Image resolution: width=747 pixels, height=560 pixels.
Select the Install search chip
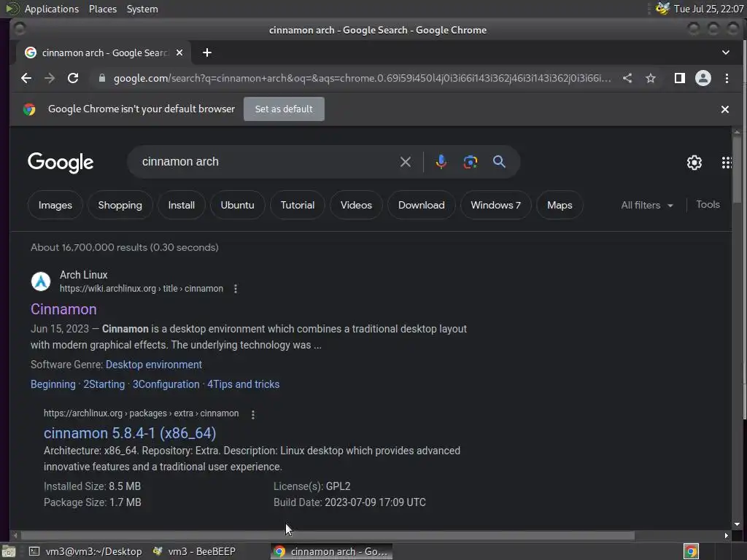(x=182, y=205)
